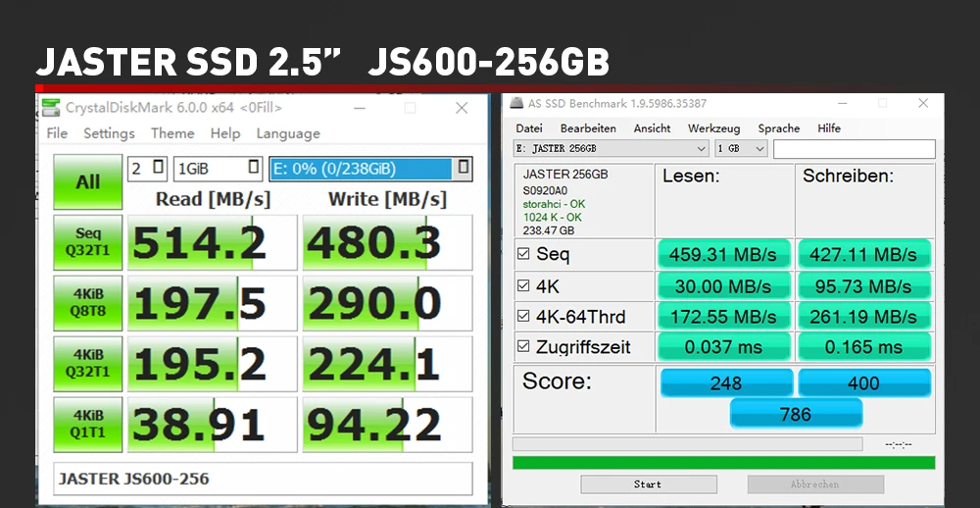
Task: Open the Datei menu in AS SSD
Action: (529, 128)
